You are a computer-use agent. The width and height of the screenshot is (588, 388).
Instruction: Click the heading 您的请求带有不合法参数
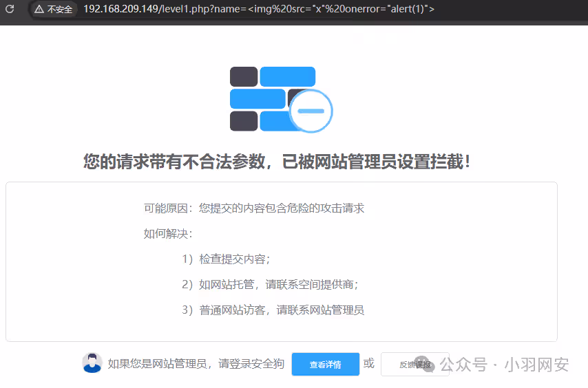(277, 162)
